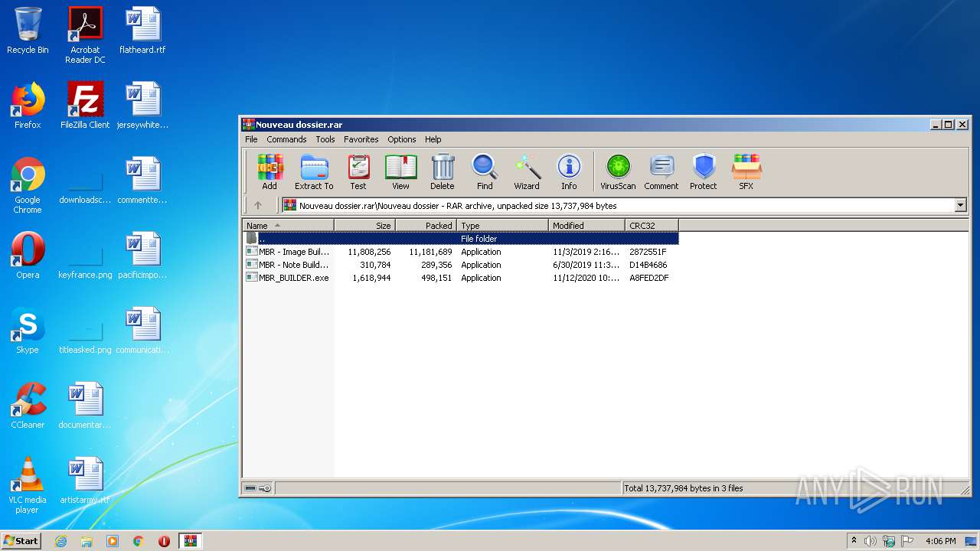Open Opera desktop shortcut

[x=28, y=256]
